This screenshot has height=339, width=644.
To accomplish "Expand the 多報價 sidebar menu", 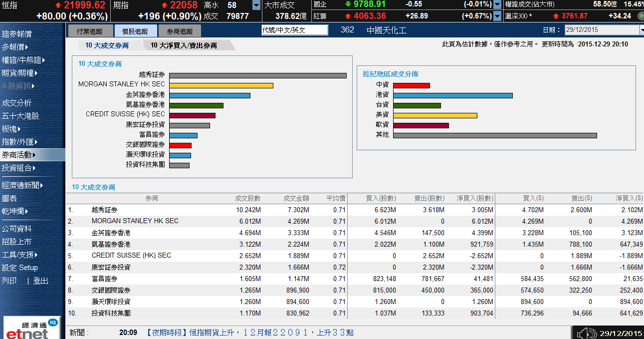I will click(15, 47).
